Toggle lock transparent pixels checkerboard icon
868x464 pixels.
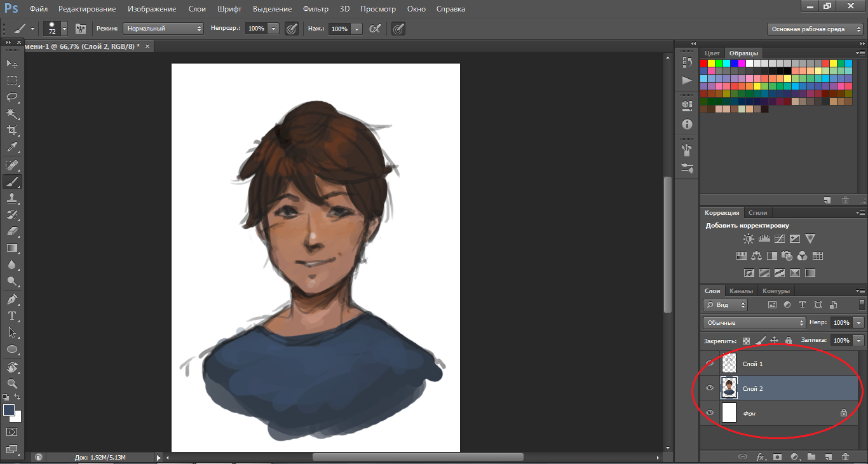point(747,341)
